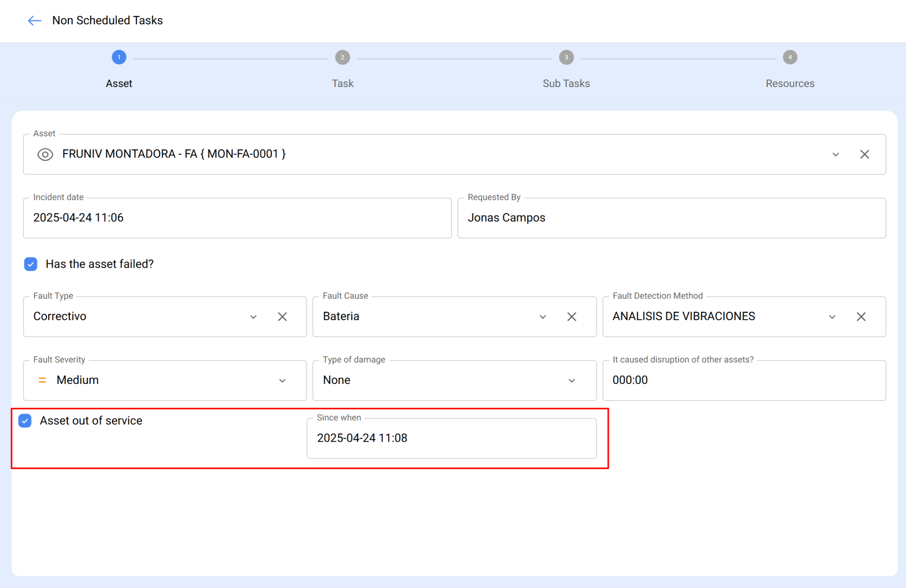Clear the Correctivo fault type with the X
Image resolution: width=906 pixels, height=588 pixels.
[282, 316]
